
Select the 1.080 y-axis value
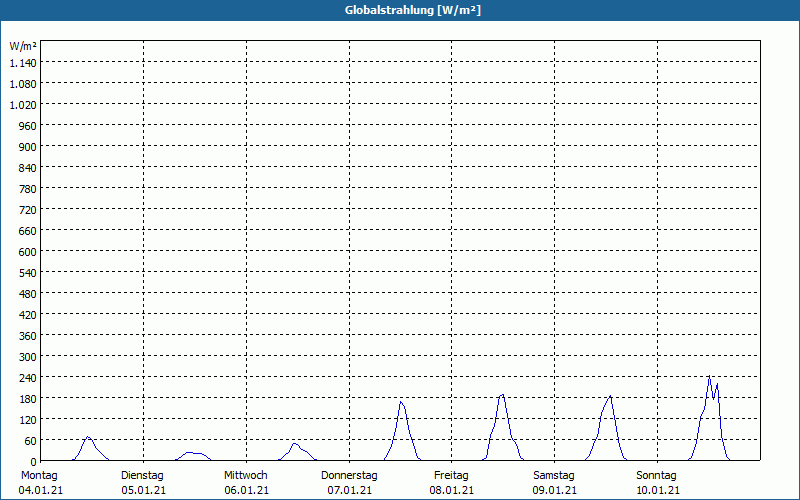coord(23,84)
